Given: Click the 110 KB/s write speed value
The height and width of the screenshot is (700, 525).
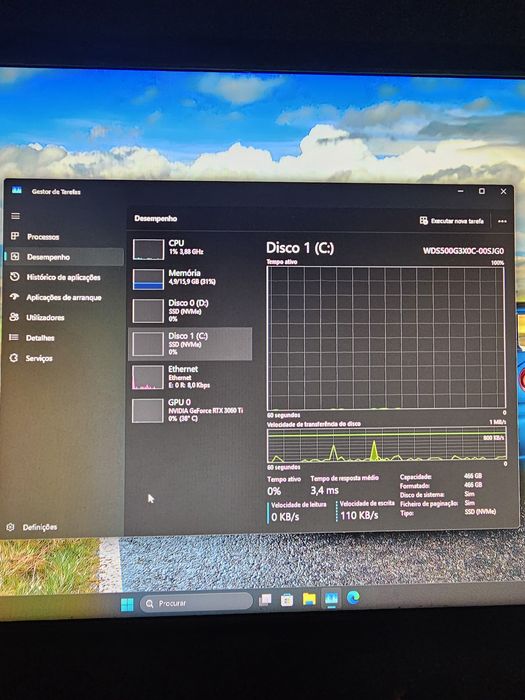Looking at the screenshot, I should click(x=359, y=515).
